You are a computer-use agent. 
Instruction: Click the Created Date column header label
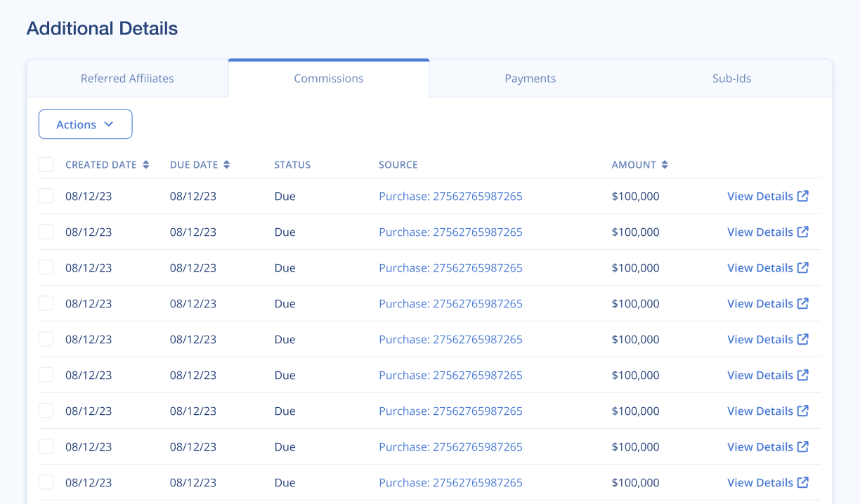pyautogui.click(x=101, y=165)
